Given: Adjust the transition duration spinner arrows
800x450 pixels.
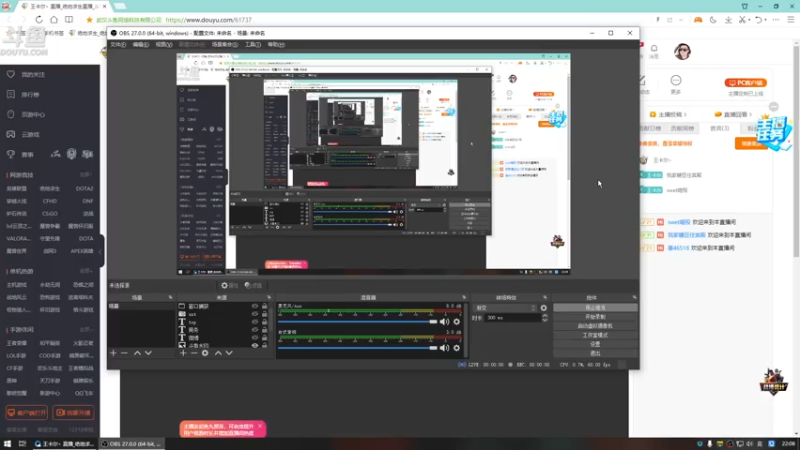Looking at the screenshot, I should click(x=544, y=318).
